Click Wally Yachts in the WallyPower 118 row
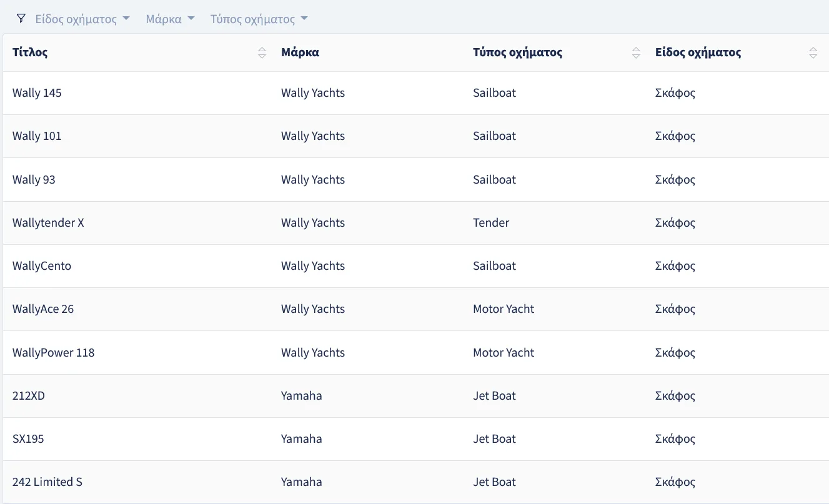829x504 pixels. 313,353
